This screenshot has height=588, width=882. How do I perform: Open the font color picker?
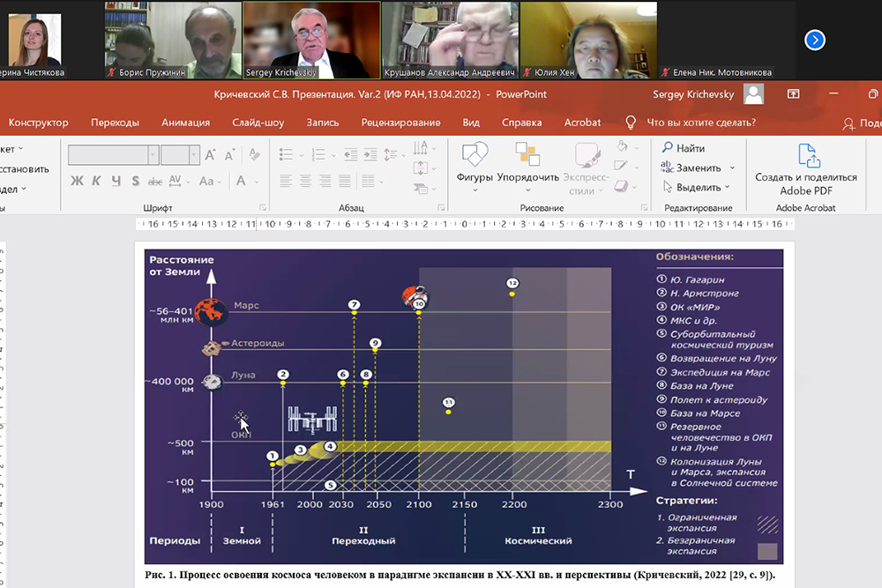point(241,182)
